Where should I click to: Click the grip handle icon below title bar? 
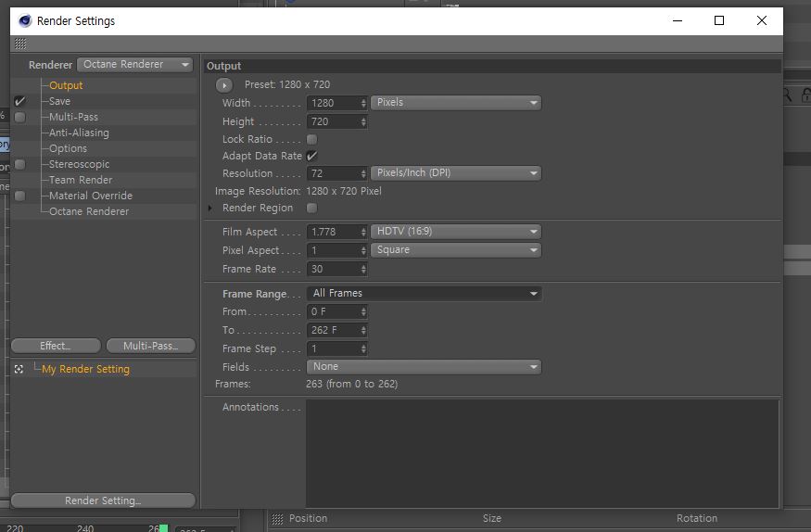point(20,44)
